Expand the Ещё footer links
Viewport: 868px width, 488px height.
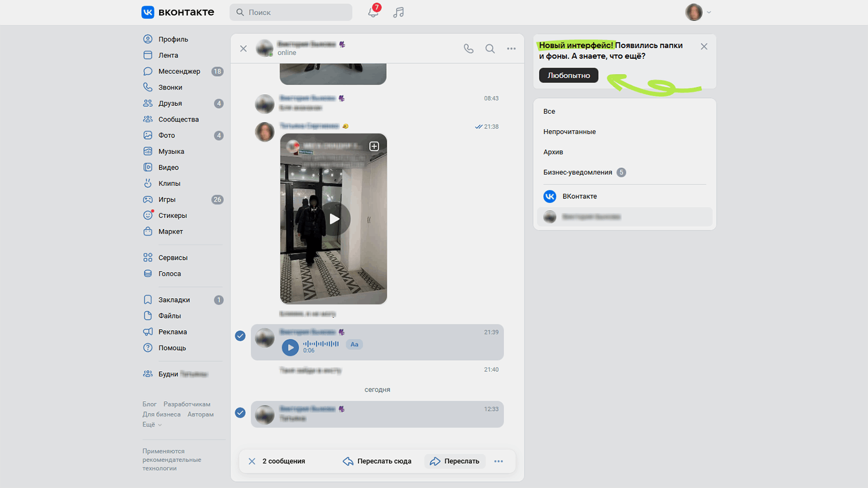(152, 424)
